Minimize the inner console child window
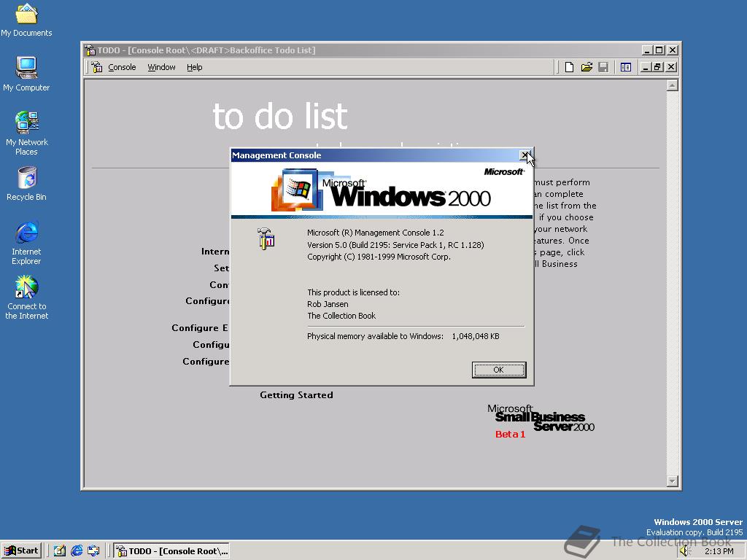The height and width of the screenshot is (560, 747). 646,67
